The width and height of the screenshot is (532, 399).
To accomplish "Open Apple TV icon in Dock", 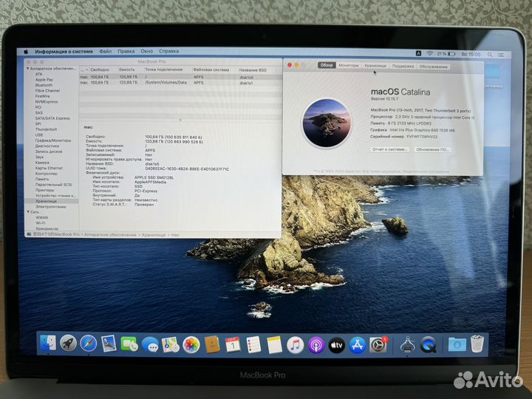I will click(337, 346).
